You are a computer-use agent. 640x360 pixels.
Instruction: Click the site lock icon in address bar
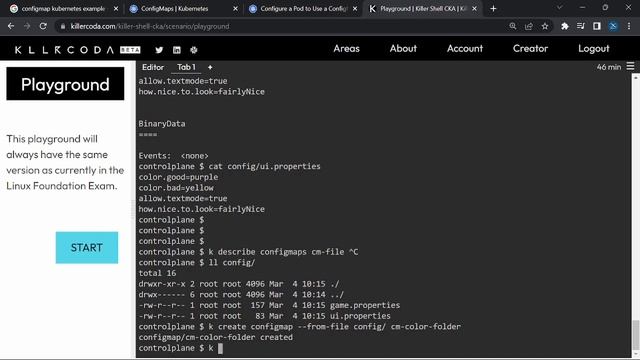point(62,26)
